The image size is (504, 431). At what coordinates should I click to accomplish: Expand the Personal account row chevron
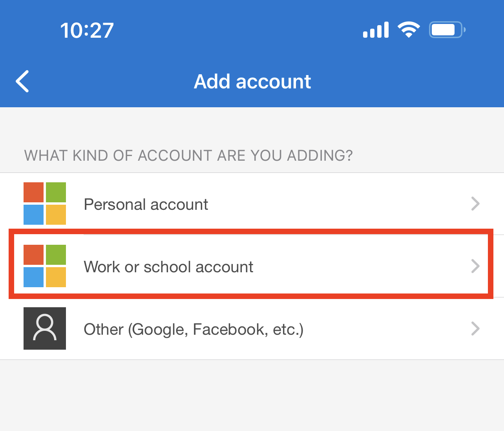475,204
